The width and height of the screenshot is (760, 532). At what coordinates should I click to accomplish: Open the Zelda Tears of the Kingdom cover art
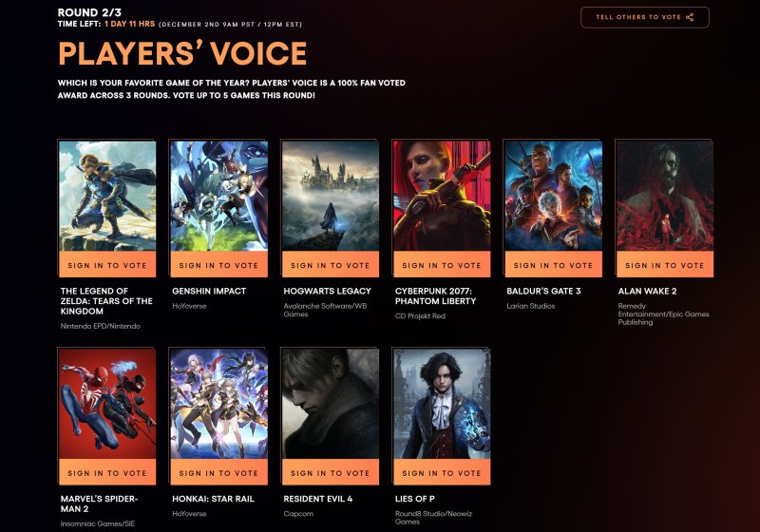(x=107, y=197)
